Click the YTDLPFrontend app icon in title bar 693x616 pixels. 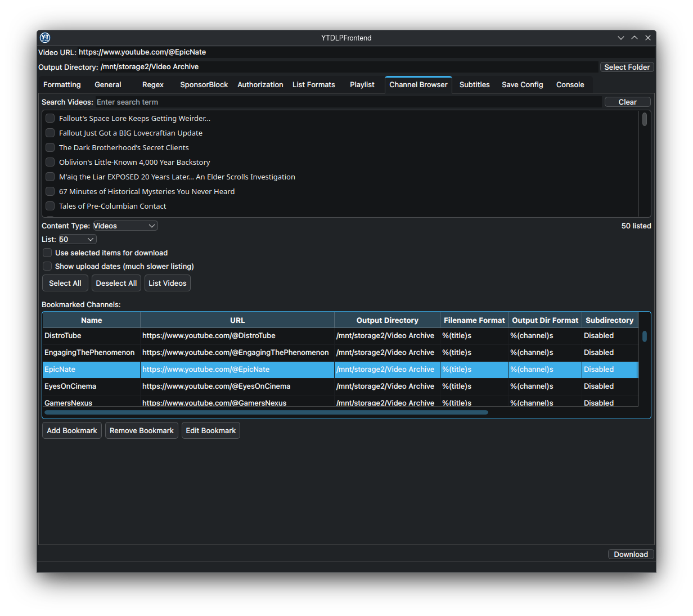(45, 38)
